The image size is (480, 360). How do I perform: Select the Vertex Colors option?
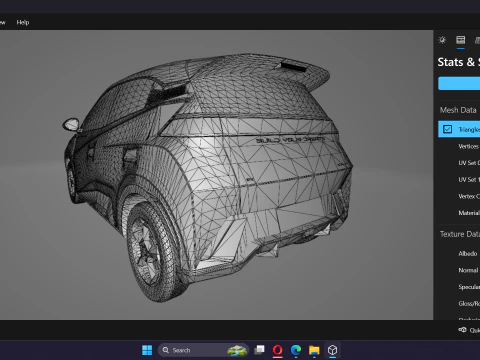coord(469,196)
